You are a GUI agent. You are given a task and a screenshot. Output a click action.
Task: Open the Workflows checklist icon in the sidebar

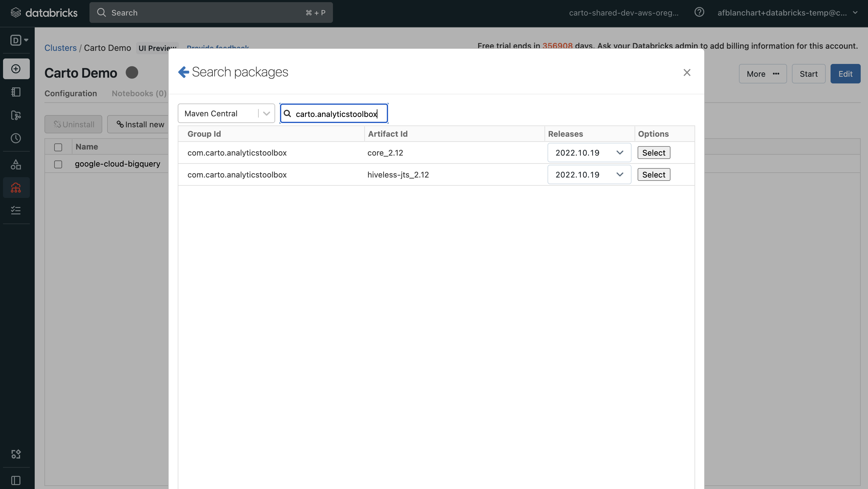16,210
